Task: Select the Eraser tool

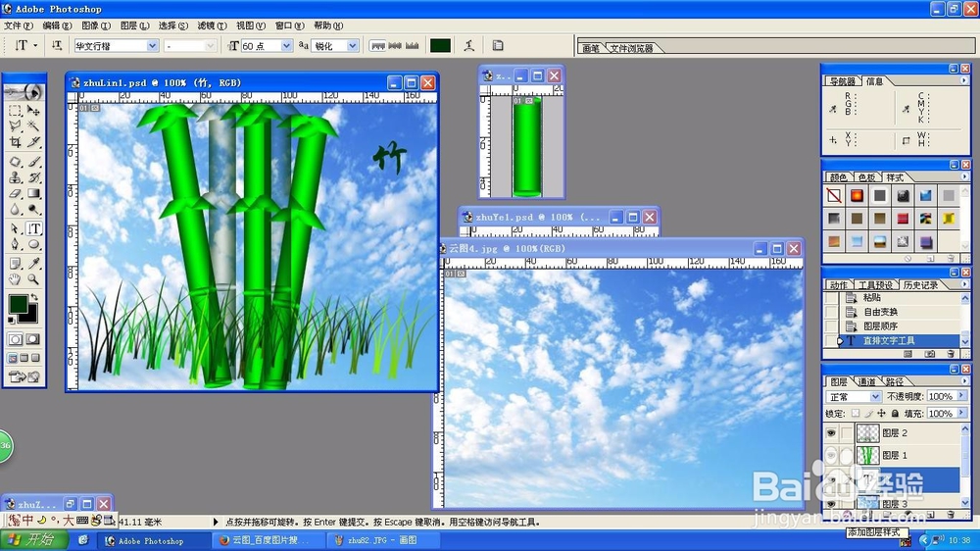Action: (15, 194)
